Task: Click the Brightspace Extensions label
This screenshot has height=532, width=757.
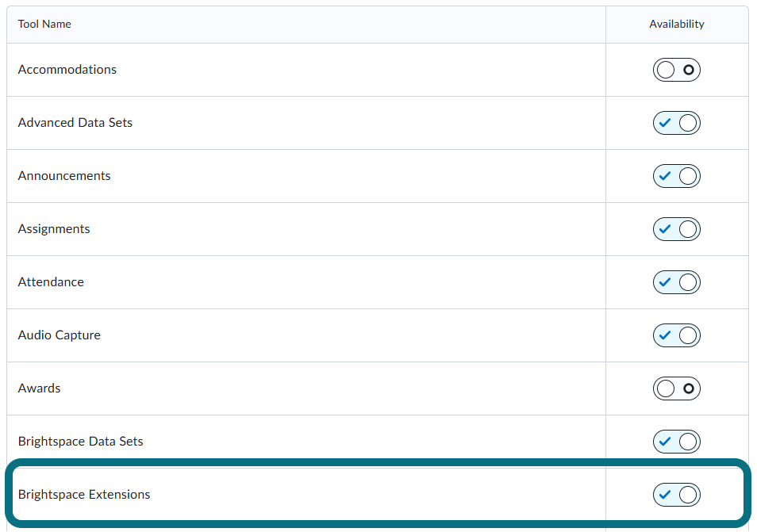Action: [84, 495]
